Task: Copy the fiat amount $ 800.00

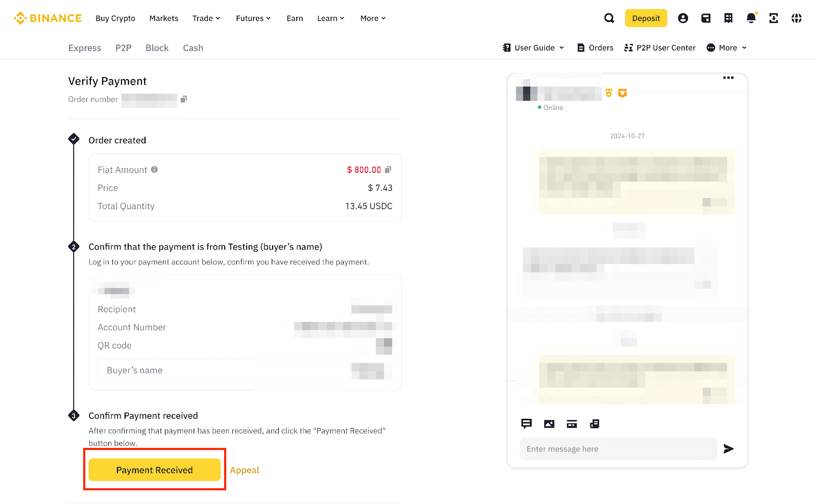Action: [x=388, y=169]
